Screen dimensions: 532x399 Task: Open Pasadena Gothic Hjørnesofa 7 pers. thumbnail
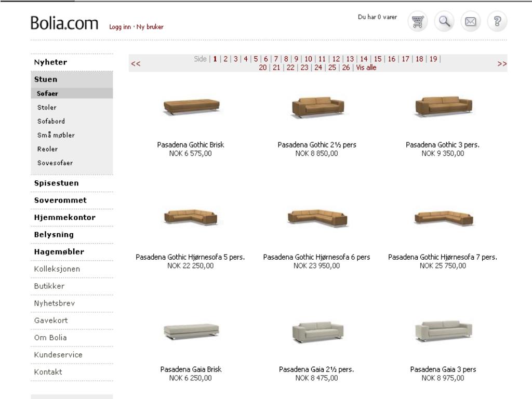coord(444,218)
